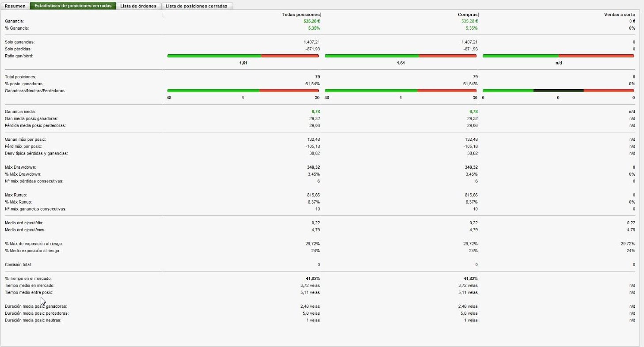Click the '% Tiempo en el mercado:' label
The image size is (644, 347).
pos(28,279)
